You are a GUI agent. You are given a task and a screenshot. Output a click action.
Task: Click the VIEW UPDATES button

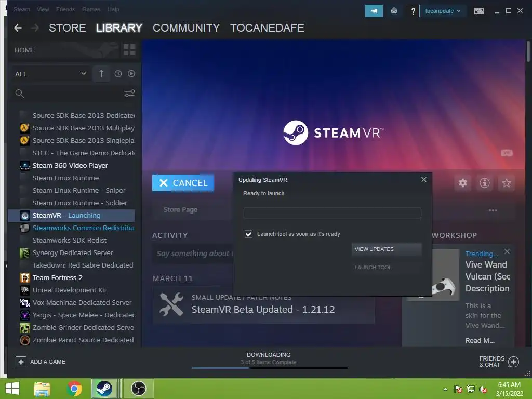tap(387, 249)
